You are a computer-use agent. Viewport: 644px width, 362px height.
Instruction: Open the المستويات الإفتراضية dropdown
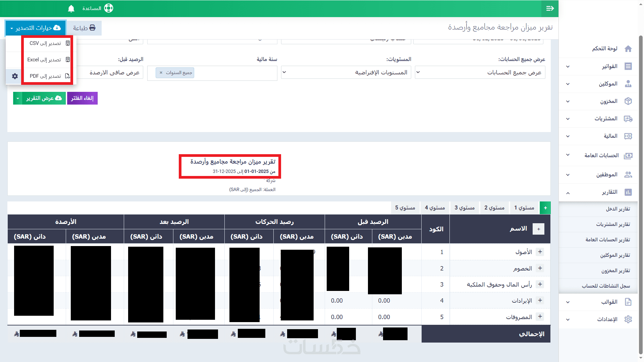coord(346,72)
